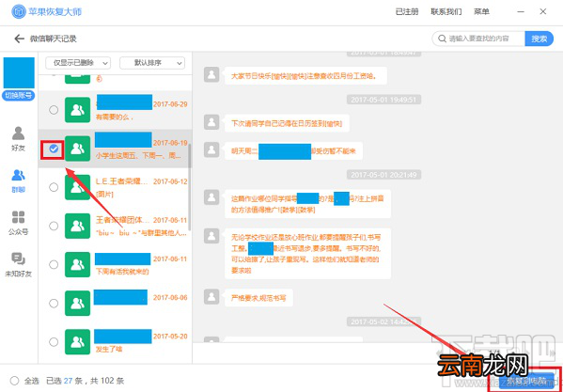Select the radio for L.E.王者荣耀 chat
The image size is (563, 392).
54,187
